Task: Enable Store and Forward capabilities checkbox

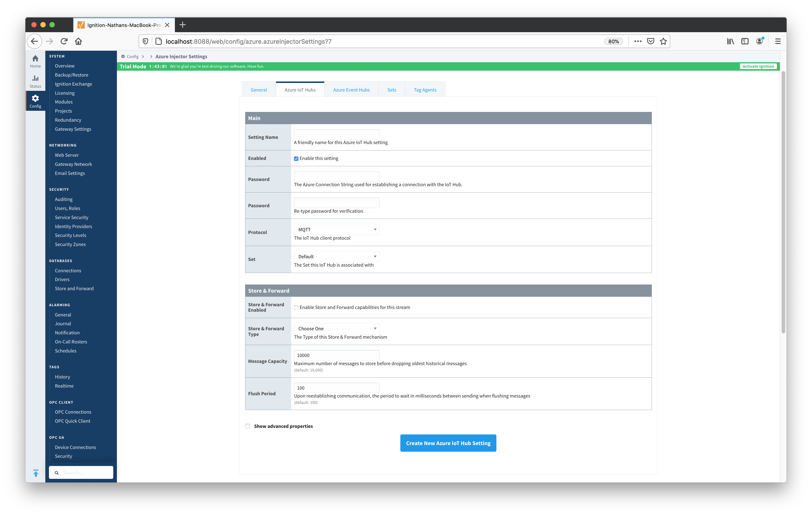Action: pyautogui.click(x=296, y=307)
